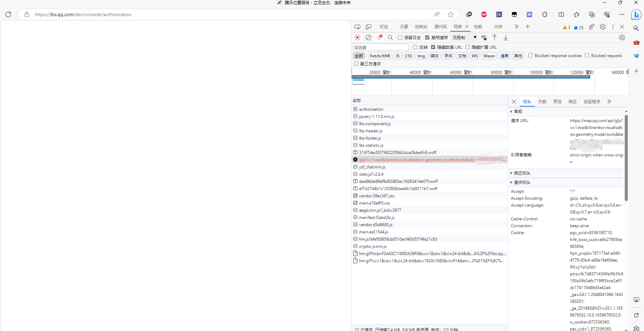Show all request types (全部)
The image size is (644, 331).
pyautogui.click(x=359, y=56)
